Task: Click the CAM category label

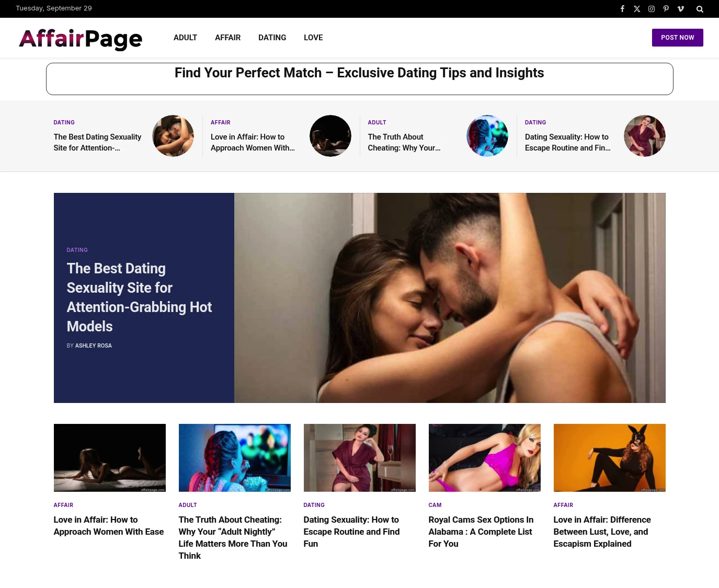Action: coord(435,505)
